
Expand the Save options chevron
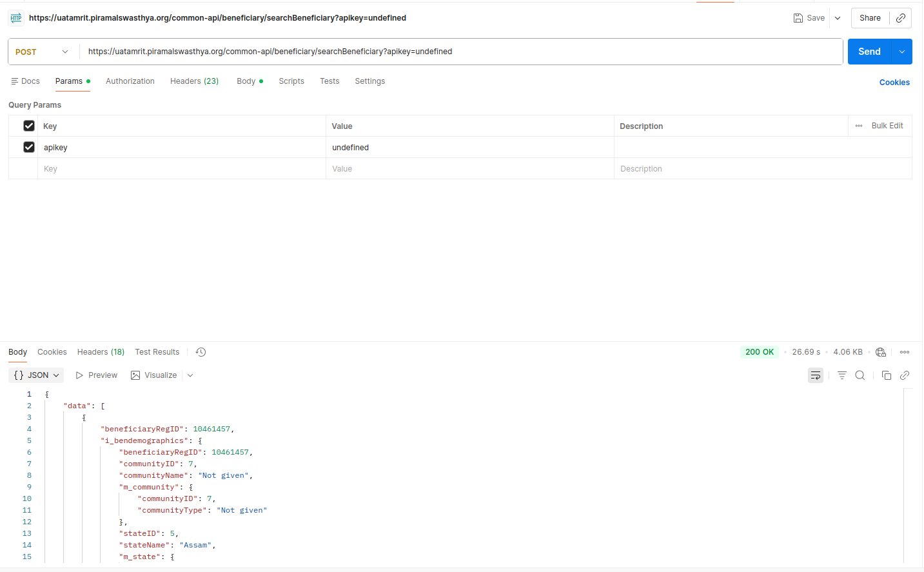(838, 18)
